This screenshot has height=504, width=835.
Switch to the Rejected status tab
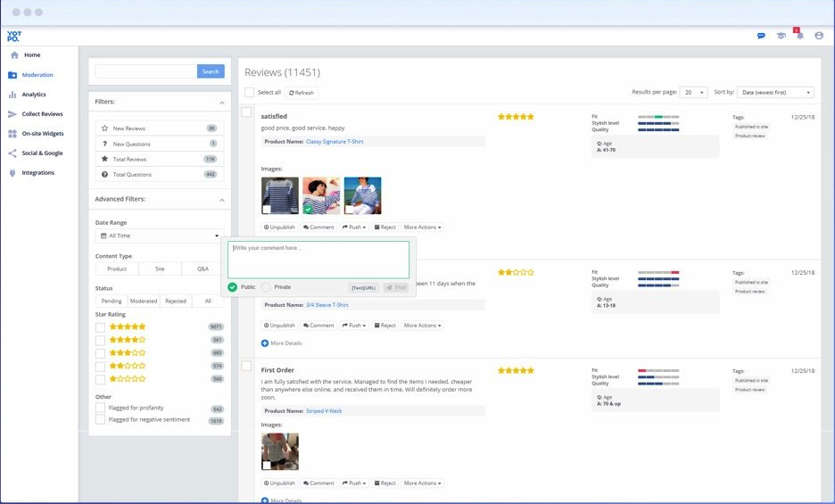click(176, 301)
